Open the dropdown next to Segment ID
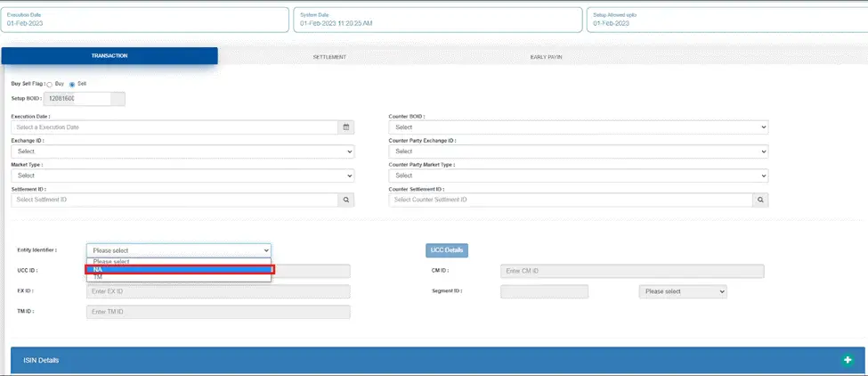Viewport: 868px width, 376px height. 683,291
